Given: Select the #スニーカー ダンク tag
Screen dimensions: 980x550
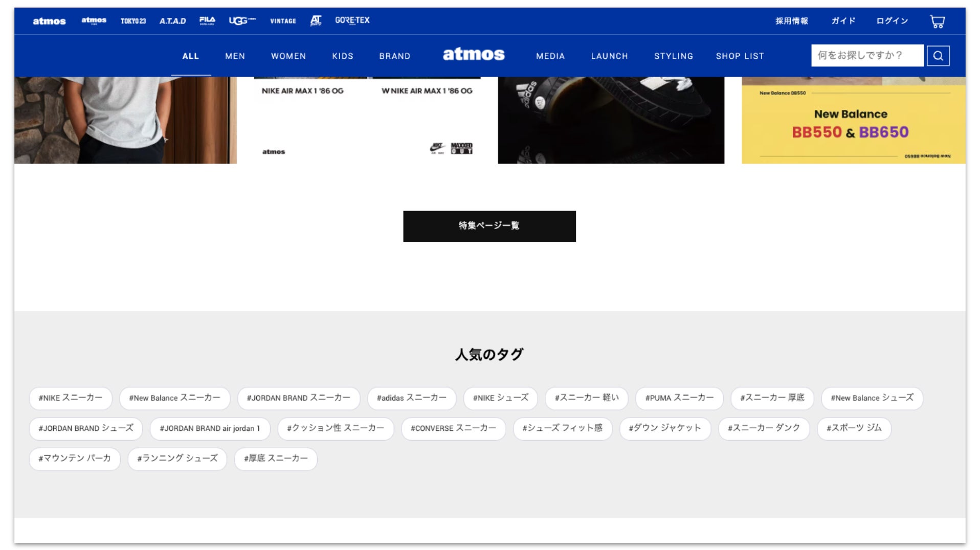Looking at the screenshot, I should tap(764, 428).
